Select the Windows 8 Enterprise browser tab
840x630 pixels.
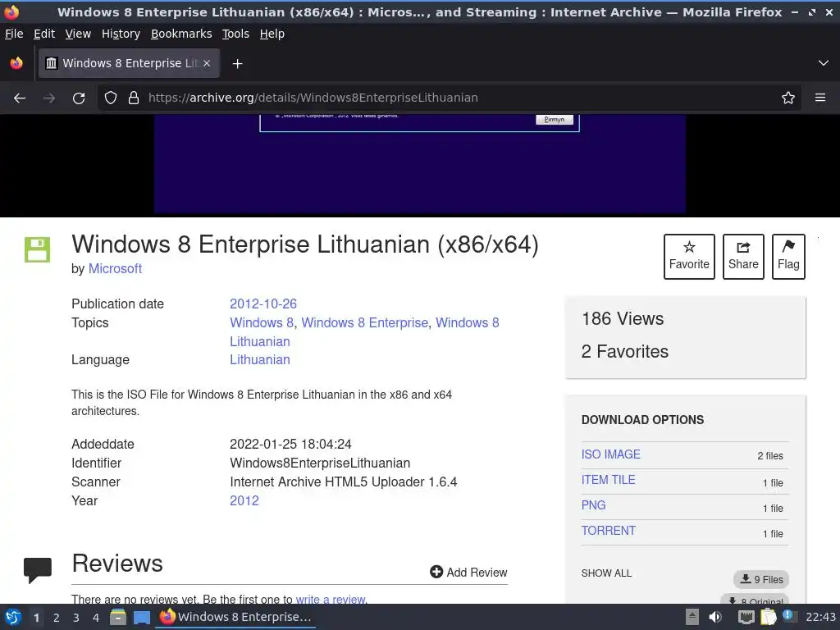(129, 63)
